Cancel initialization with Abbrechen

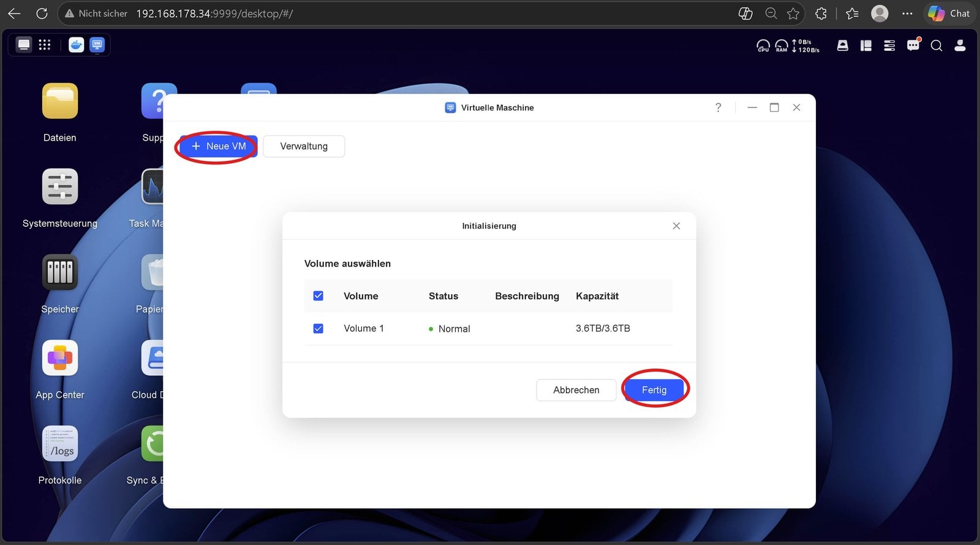(x=576, y=390)
